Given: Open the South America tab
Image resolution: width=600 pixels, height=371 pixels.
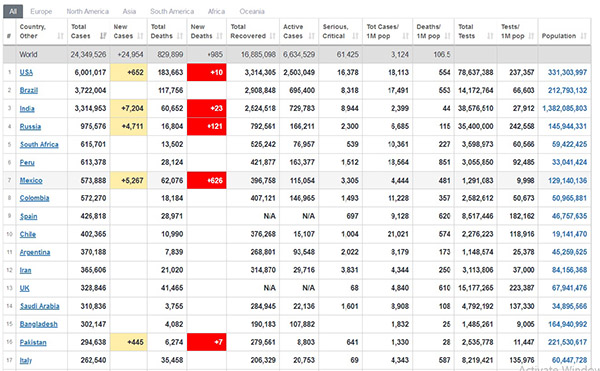Looking at the screenshot, I should [x=172, y=11].
